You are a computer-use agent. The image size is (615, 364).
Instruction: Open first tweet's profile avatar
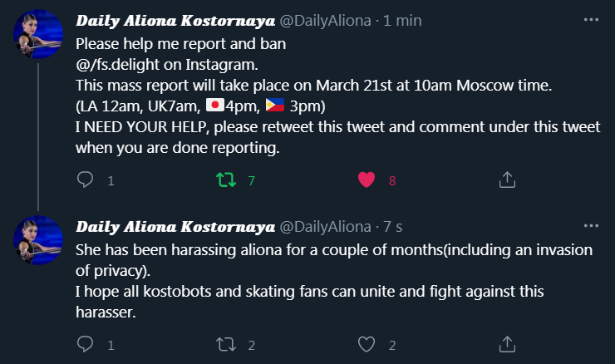pyautogui.click(x=38, y=35)
